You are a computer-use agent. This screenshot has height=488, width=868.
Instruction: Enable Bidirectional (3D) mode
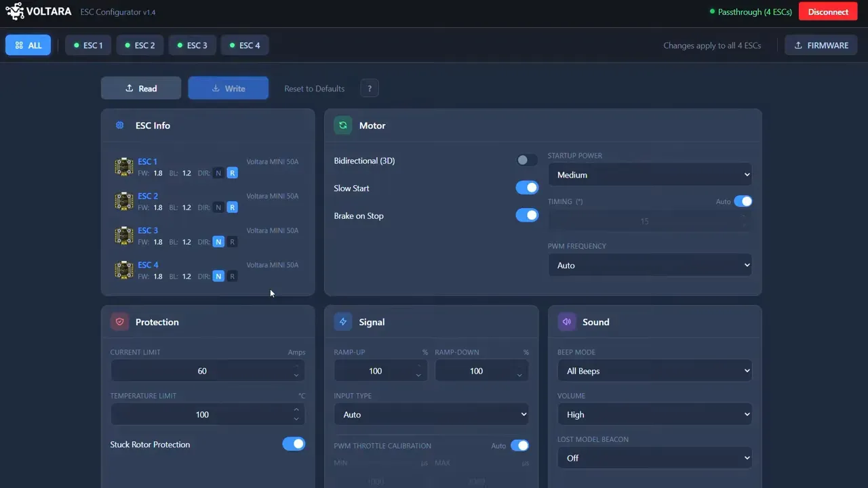click(527, 161)
